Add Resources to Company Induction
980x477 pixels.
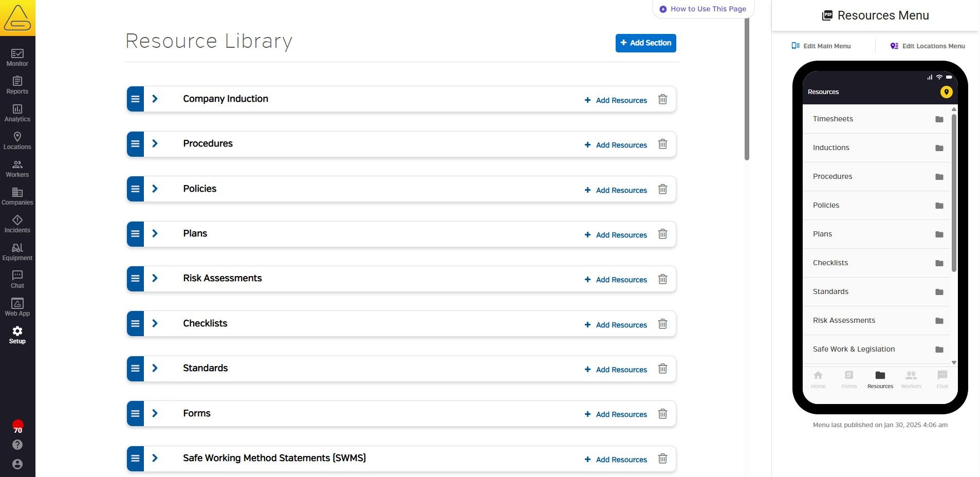tap(616, 100)
